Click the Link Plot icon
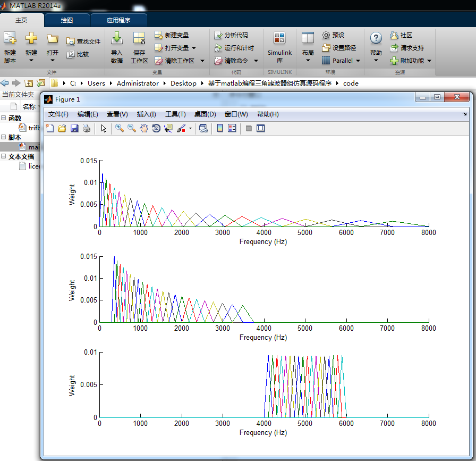This screenshot has height=461, width=476. pos(203,128)
